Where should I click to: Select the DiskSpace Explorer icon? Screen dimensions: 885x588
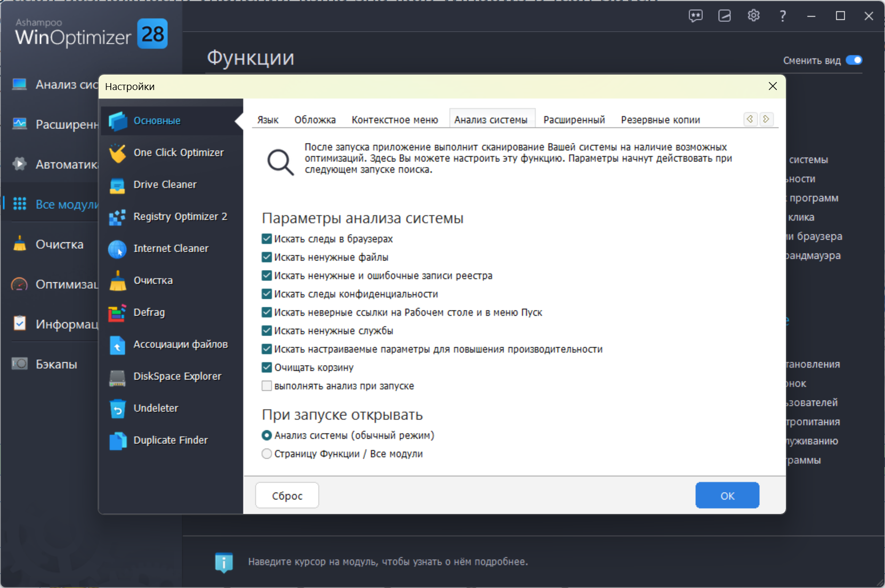(x=118, y=377)
